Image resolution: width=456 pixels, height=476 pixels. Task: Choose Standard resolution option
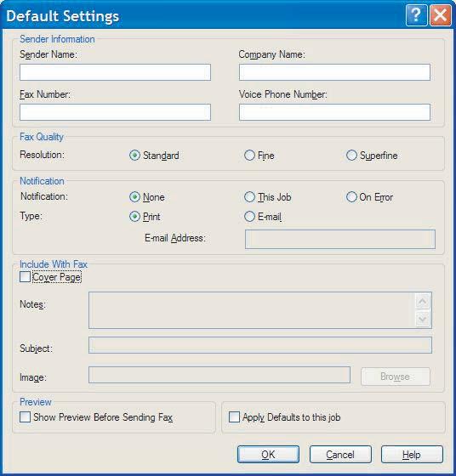134,156
